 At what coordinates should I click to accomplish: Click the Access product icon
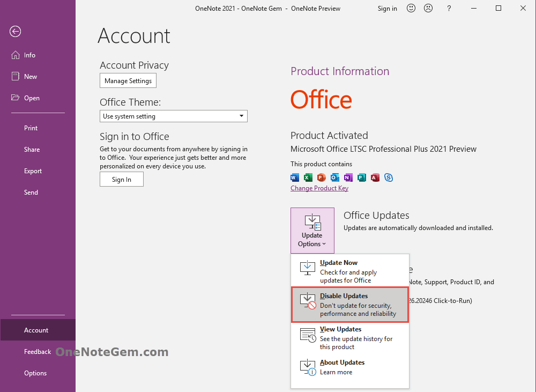click(375, 177)
